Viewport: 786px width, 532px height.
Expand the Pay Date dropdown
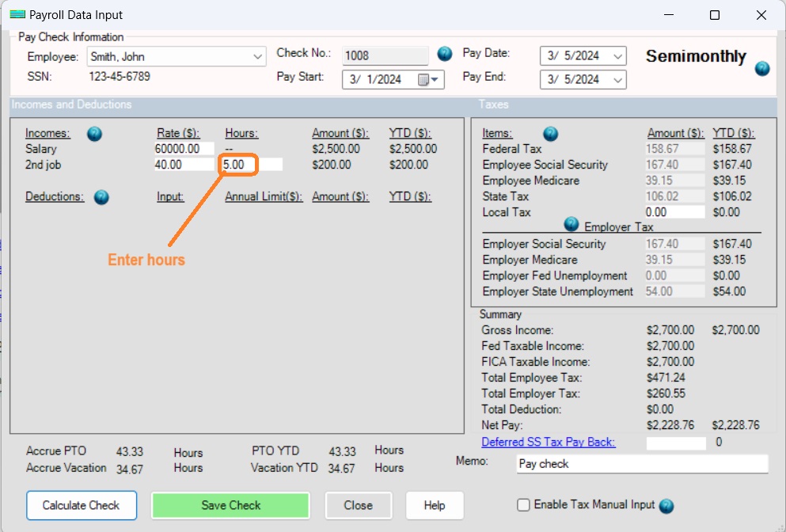click(617, 55)
